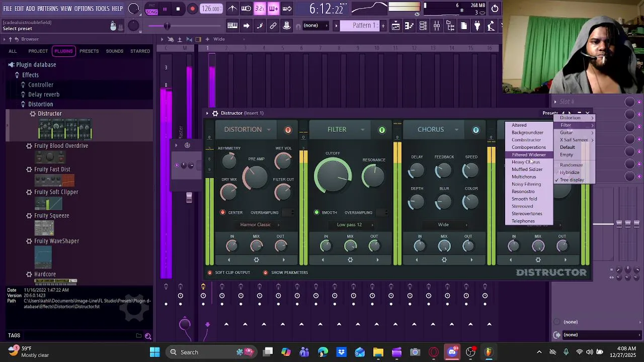Open the TOOLS menu
The width and height of the screenshot is (644, 362).
103,9
